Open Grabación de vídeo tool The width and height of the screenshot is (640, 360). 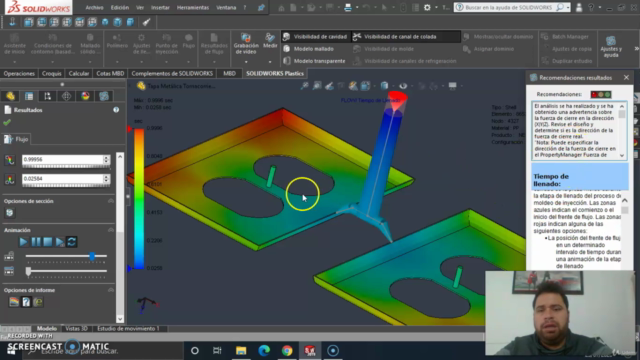(246, 44)
